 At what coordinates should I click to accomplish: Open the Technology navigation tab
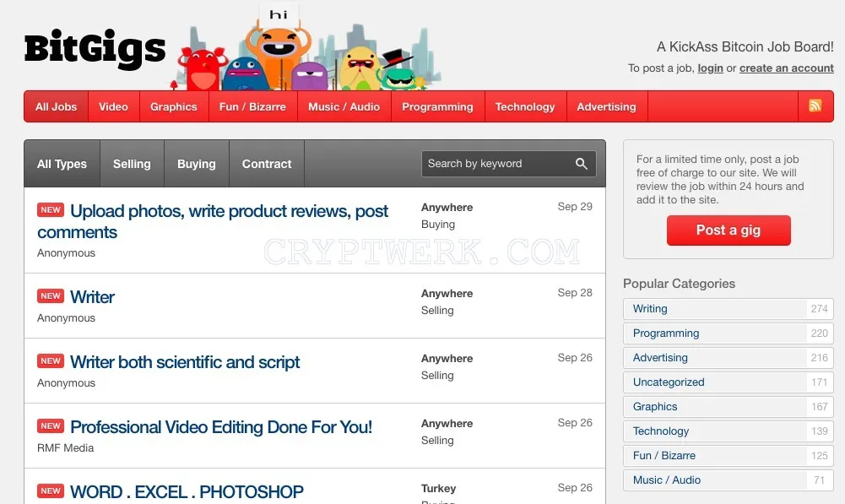coord(525,106)
